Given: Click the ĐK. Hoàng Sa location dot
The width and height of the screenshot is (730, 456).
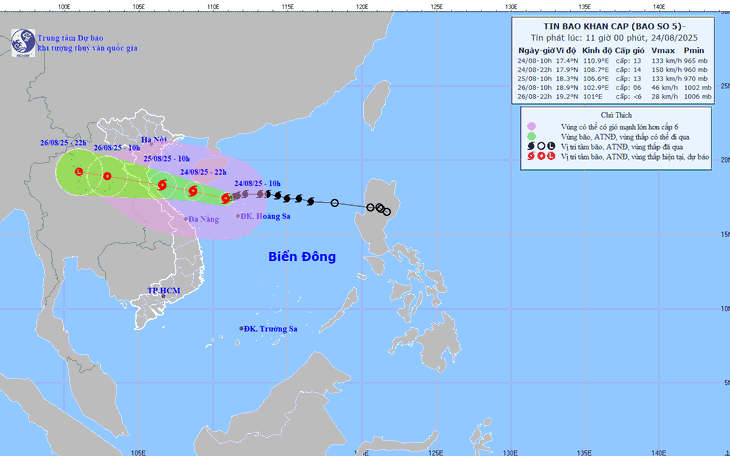Looking at the screenshot, I should pos(238,216).
